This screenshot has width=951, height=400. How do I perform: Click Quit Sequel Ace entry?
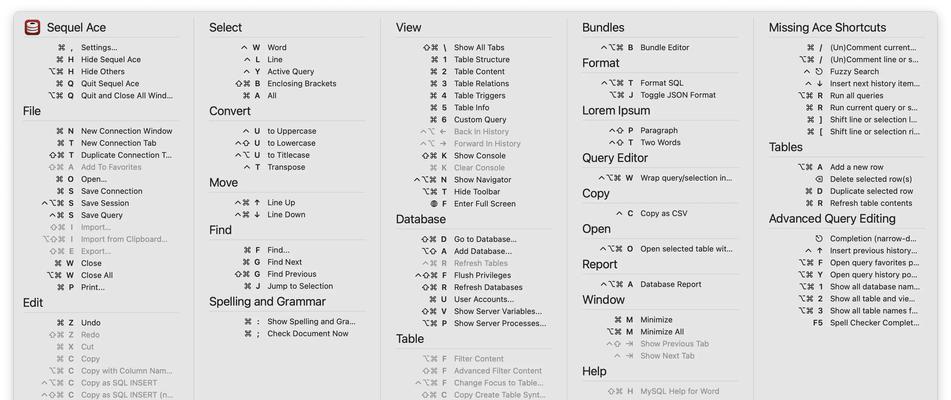(x=110, y=84)
